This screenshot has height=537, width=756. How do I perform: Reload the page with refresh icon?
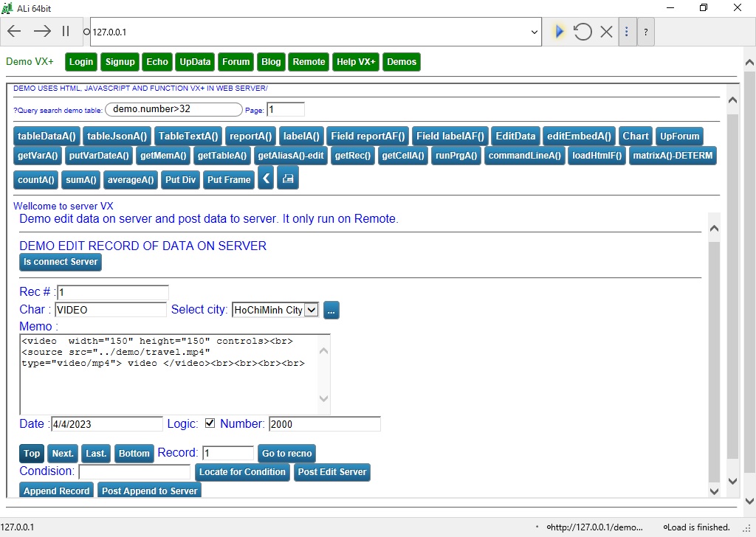click(583, 32)
